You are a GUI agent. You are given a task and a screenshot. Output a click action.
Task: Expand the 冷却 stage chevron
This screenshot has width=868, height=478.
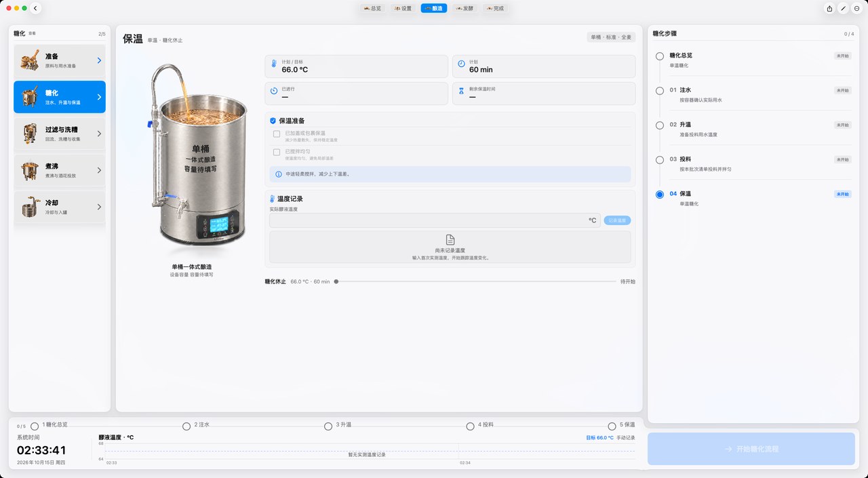point(99,207)
